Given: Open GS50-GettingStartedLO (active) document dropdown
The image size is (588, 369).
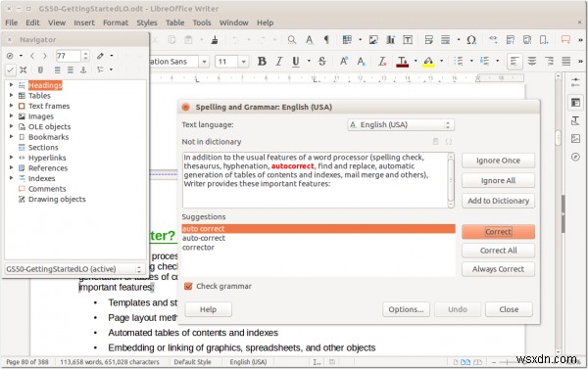Looking at the screenshot, I should (74, 269).
